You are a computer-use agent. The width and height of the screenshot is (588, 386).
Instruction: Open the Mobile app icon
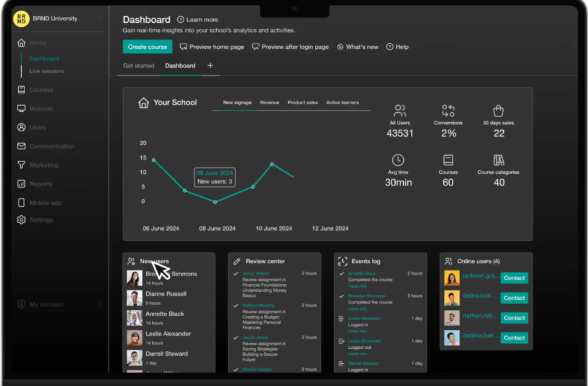(21, 202)
